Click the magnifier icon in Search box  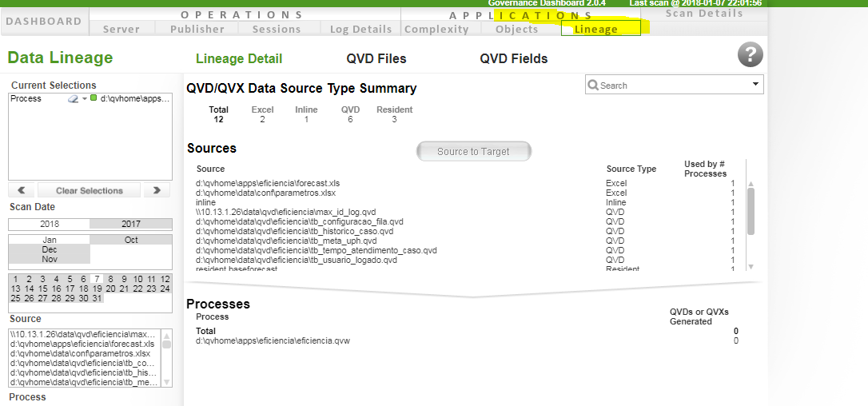(593, 85)
